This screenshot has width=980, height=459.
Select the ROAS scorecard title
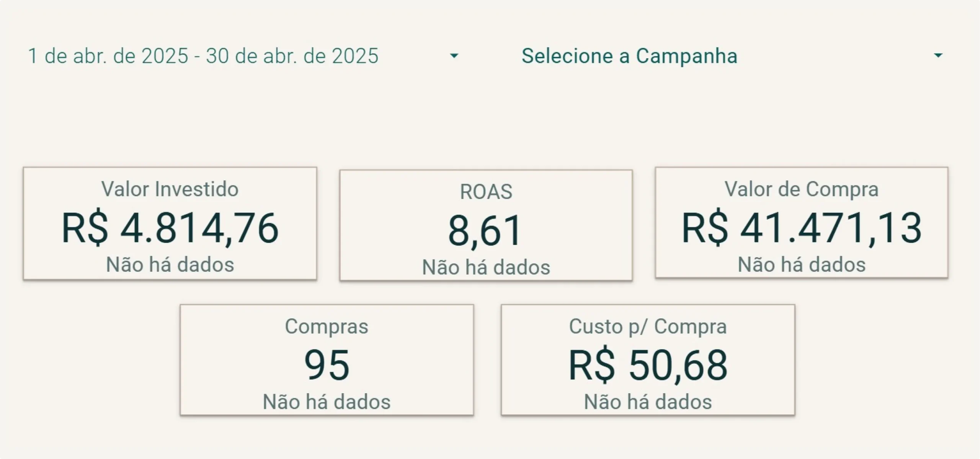pyautogui.click(x=486, y=192)
